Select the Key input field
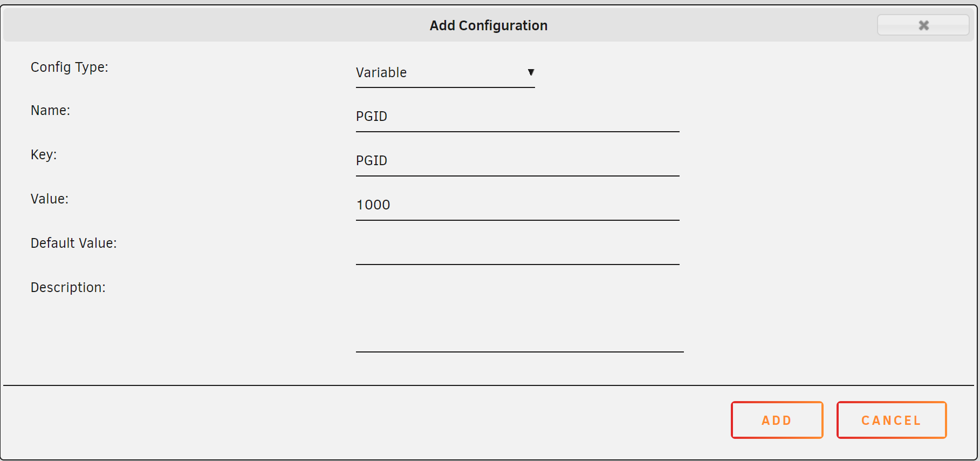Screen dimensions: 980x461 coord(517,161)
